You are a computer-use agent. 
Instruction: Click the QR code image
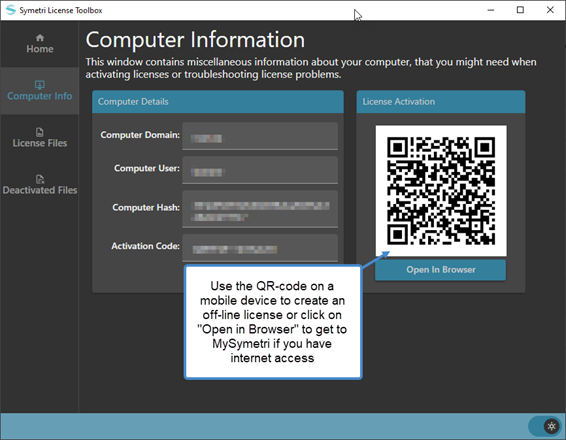click(441, 191)
